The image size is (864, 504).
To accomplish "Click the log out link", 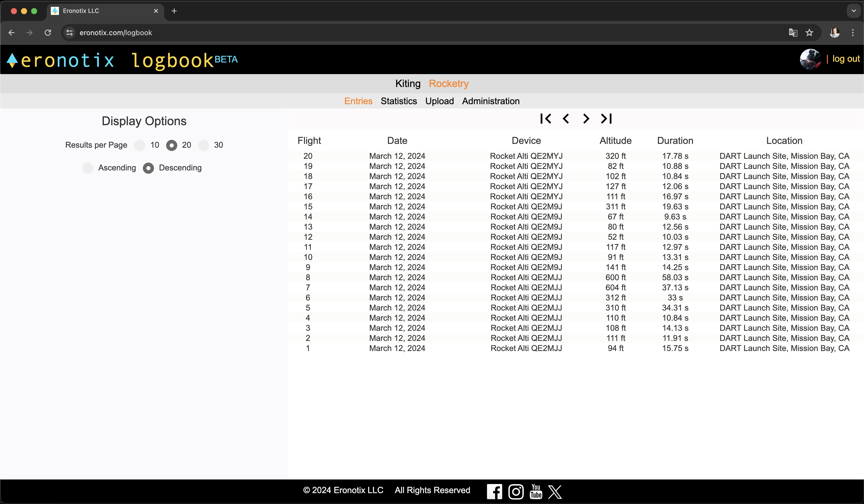I will click(x=846, y=59).
